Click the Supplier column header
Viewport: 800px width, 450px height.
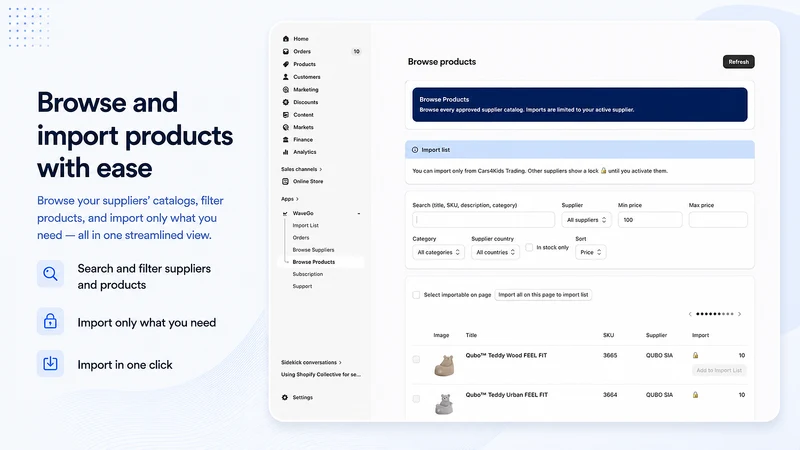(x=656, y=335)
